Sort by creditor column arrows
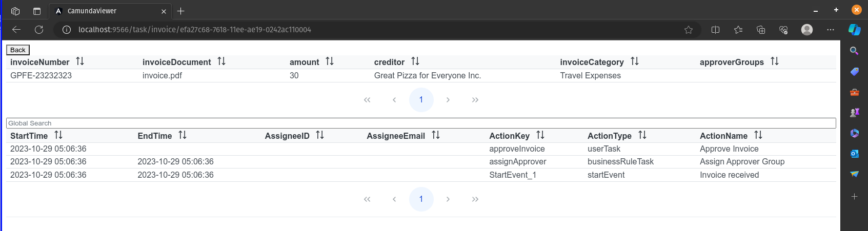868x231 pixels. [415, 61]
